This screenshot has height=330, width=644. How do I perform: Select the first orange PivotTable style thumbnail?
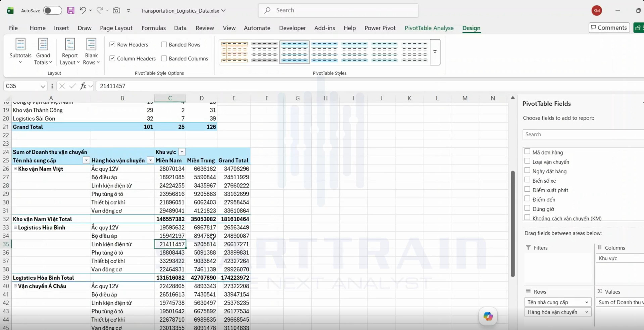pyautogui.click(x=235, y=52)
